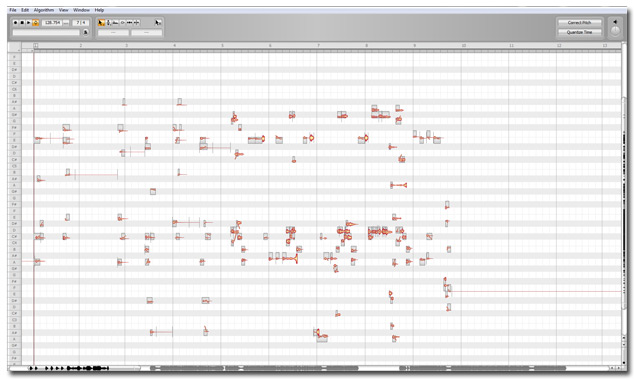
Task: Open the Algorithm menu
Action: [44, 10]
